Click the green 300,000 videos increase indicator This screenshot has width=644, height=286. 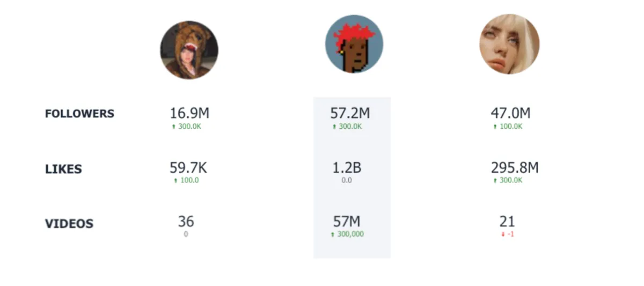point(348,234)
